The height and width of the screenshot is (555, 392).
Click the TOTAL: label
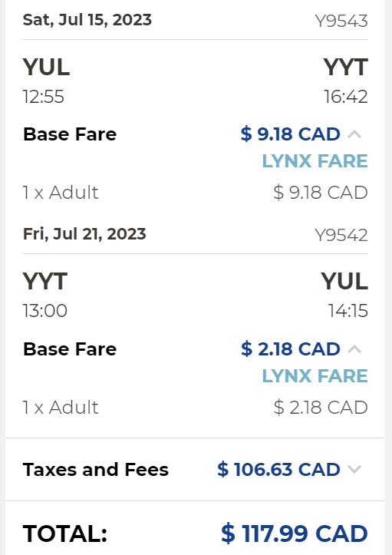click(x=65, y=534)
